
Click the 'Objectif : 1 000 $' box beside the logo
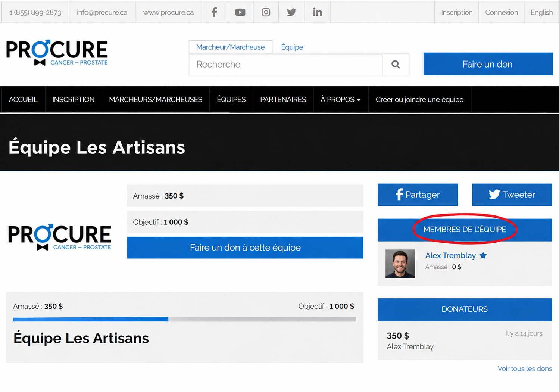coord(245,222)
